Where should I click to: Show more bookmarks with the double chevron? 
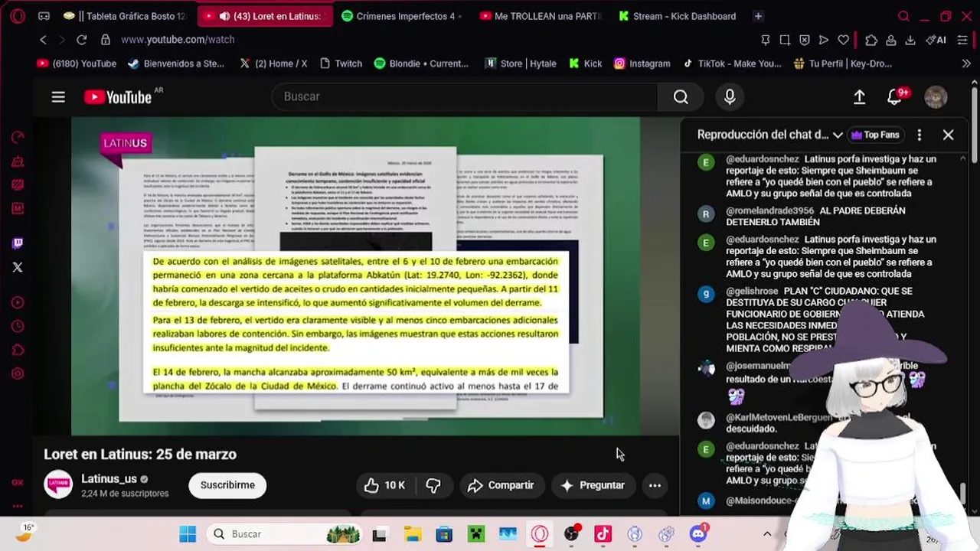965,64
